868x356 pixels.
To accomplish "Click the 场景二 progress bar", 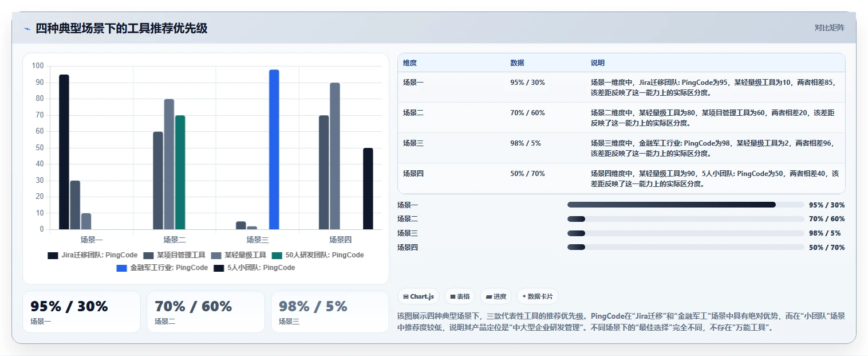I will click(686, 219).
